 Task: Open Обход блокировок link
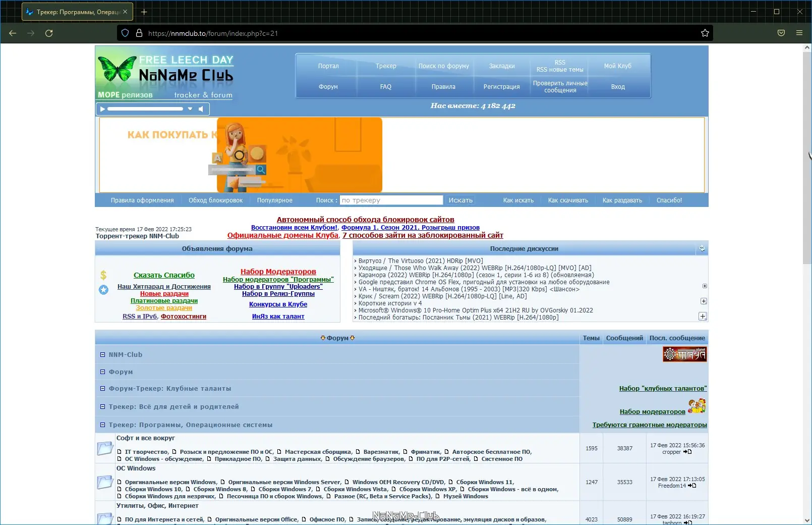click(x=216, y=200)
